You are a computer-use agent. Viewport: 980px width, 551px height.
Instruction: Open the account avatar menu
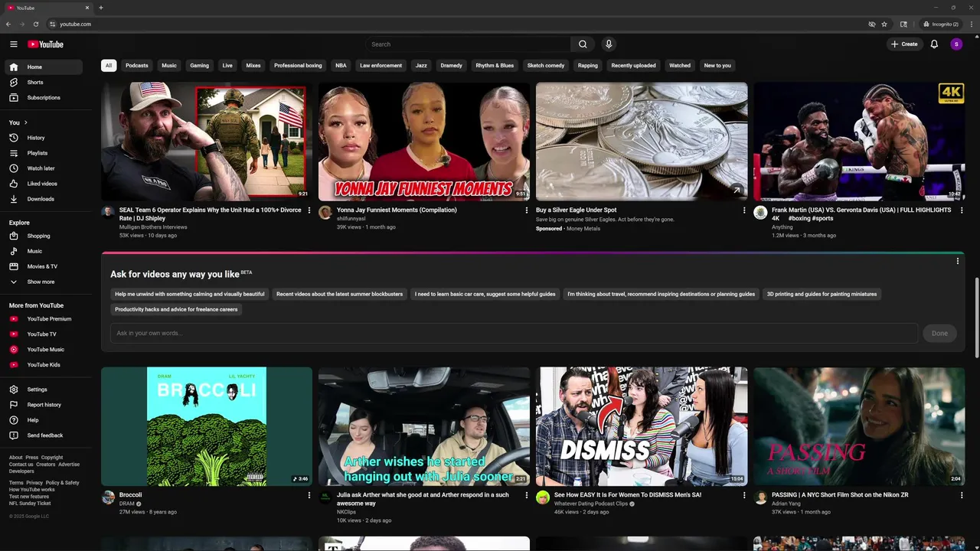[x=956, y=44]
